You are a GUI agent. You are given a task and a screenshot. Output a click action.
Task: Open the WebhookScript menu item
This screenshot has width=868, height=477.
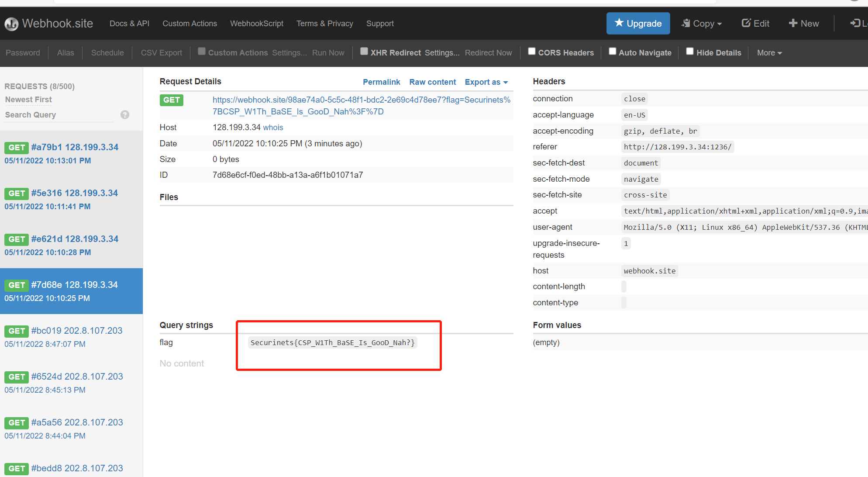tap(257, 24)
